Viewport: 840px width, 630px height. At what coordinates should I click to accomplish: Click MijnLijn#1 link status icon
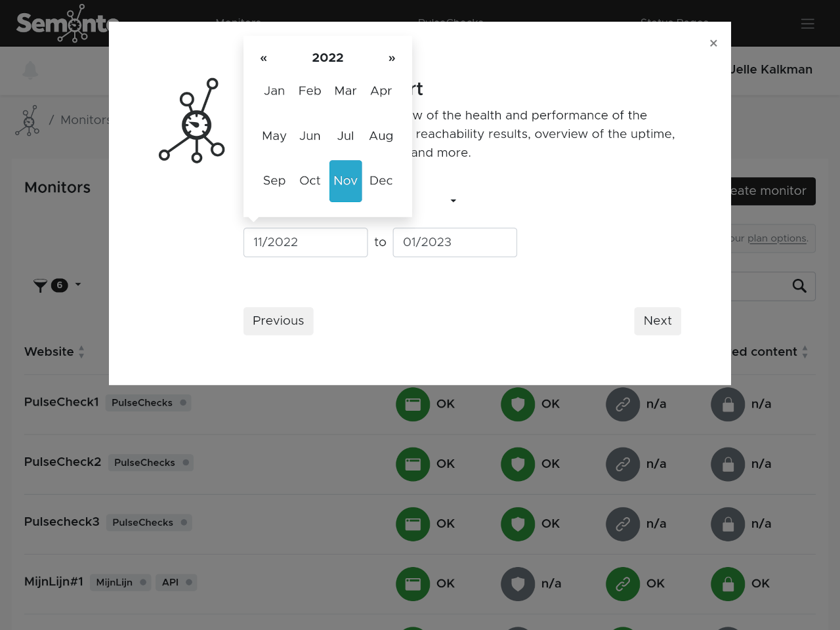pyautogui.click(x=623, y=583)
